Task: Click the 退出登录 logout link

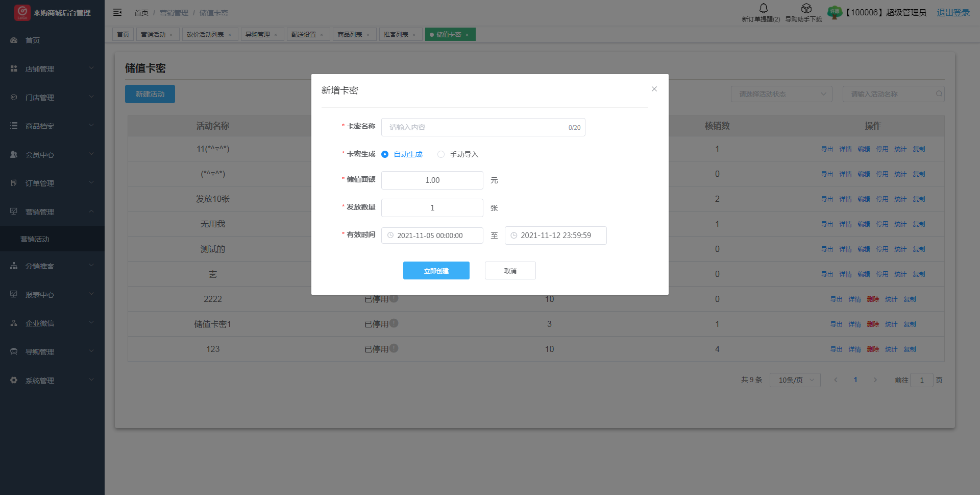Action: click(x=953, y=13)
